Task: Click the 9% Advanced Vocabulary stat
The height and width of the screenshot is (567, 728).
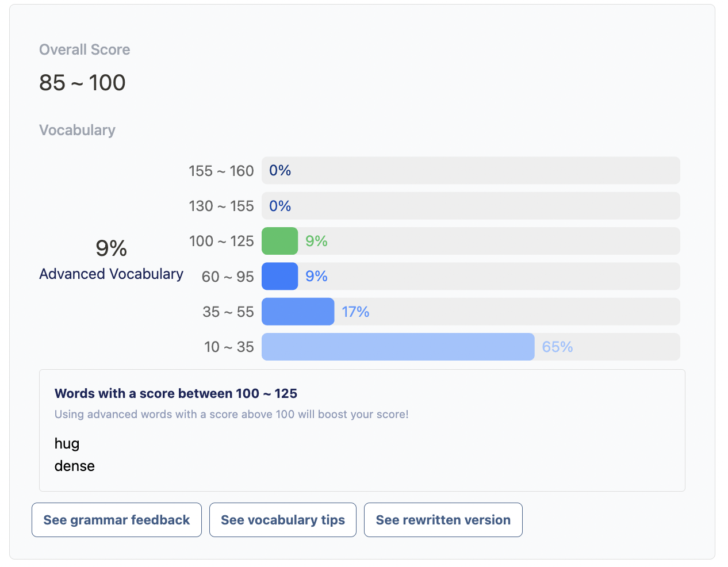Action: (111, 259)
